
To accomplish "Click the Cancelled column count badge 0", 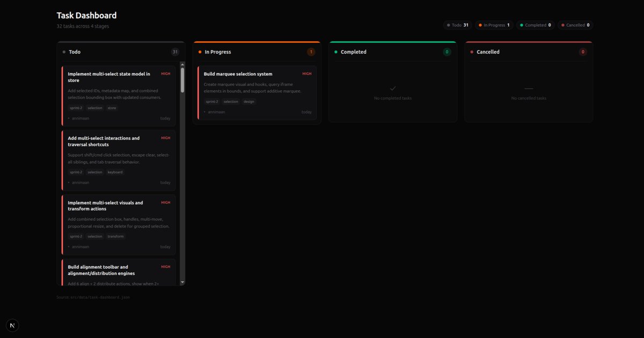I will click(583, 52).
